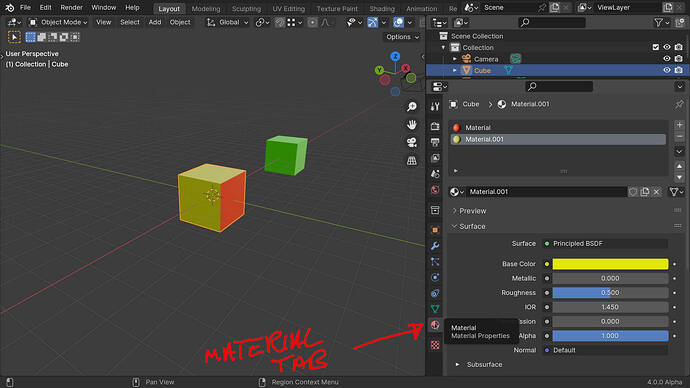Screen dimensions: 690x388
Task: Click the yellow Base Color swatch
Action: coord(610,264)
